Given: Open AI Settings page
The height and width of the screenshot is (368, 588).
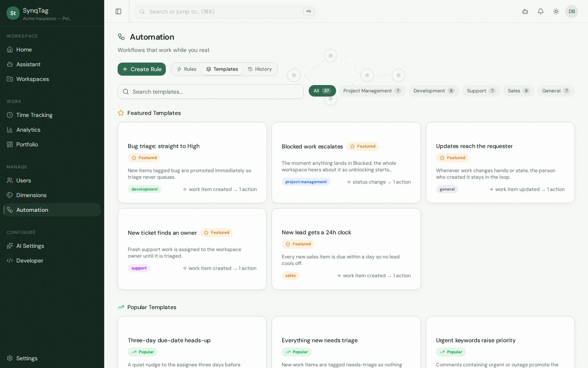Looking at the screenshot, I should point(52,246).
